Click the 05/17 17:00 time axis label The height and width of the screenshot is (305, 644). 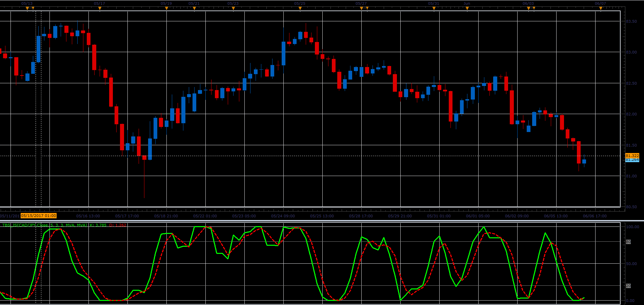click(x=127, y=216)
